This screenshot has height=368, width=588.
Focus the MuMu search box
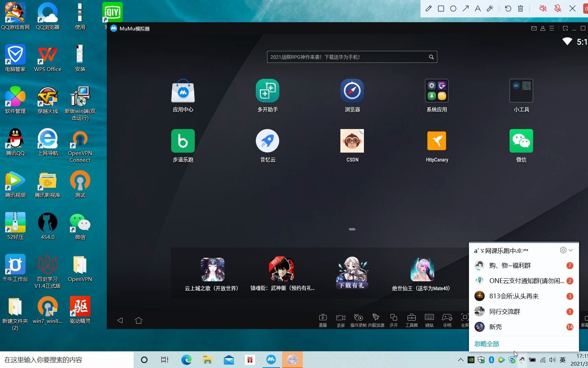coord(352,57)
